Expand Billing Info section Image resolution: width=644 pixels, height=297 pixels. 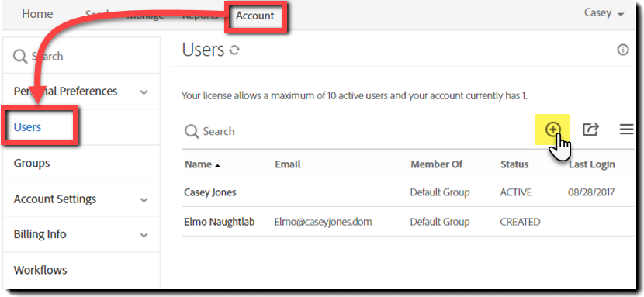coord(144,236)
